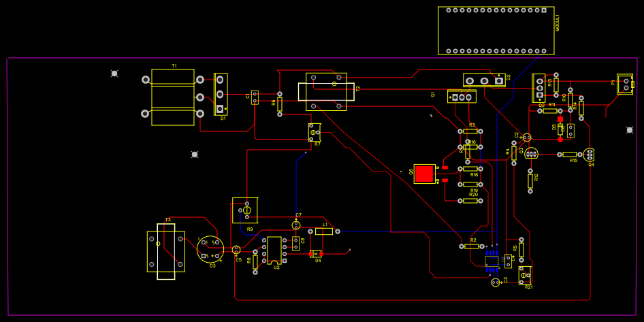Select the Q4 transistor footprint
This screenshot has height=322, width=644.
pyautogui.click(x=589, y=154)
